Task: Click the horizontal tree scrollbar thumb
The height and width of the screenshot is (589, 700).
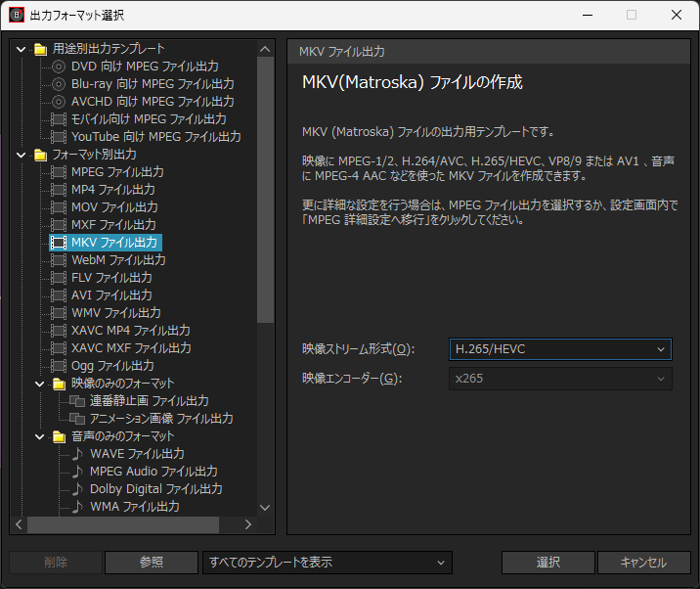Action: pyautogui.click(x=123, y=524)
